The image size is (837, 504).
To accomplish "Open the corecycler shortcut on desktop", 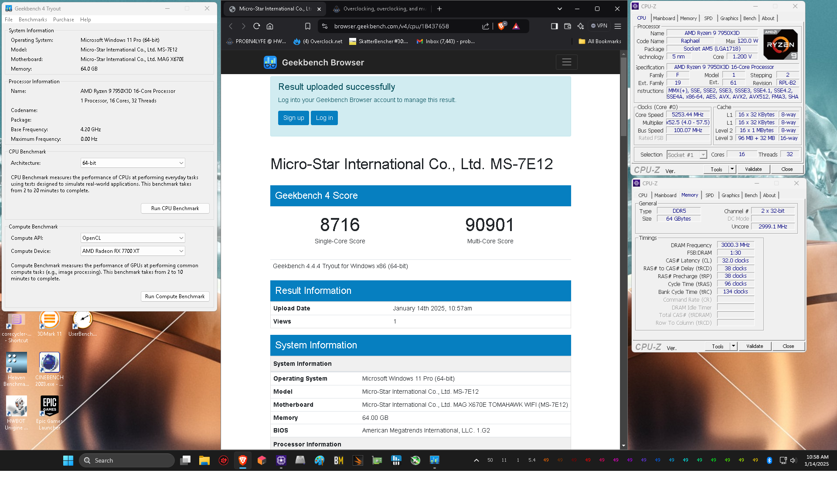I will pyautogui.click(x=17, y=328).
